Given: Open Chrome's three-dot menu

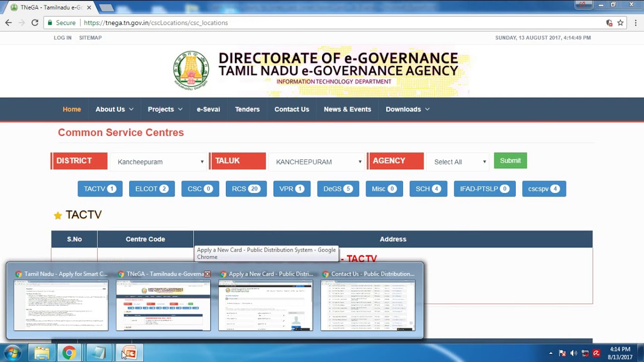Looking at the screenshot, I should (636, 23).
